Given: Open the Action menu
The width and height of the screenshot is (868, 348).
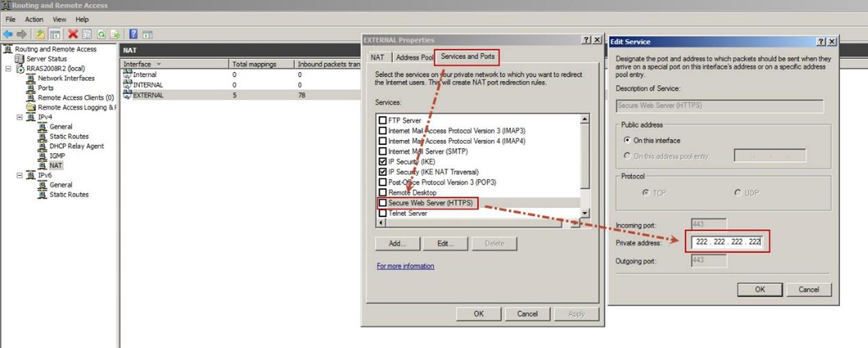Looking at the screenshot, I should 34,19.
